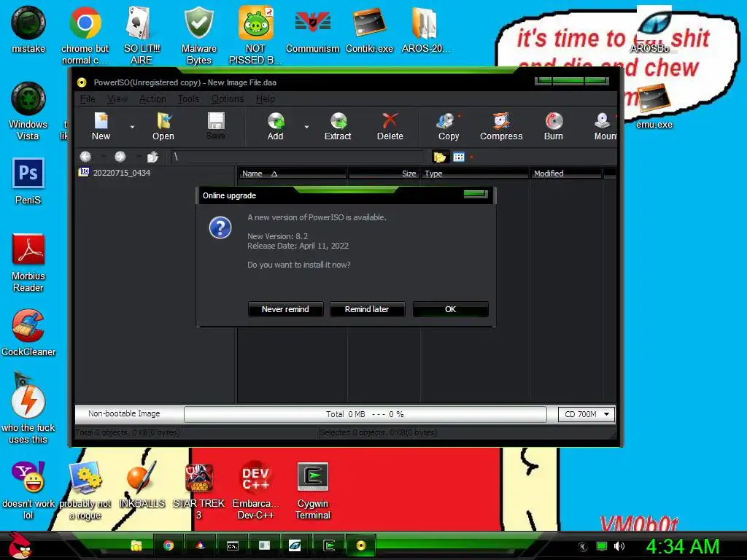Open the chrome but normal desktop icon
Image resolution: width=747 pixels, height=560 pixels.
click(x=85, y=36)
